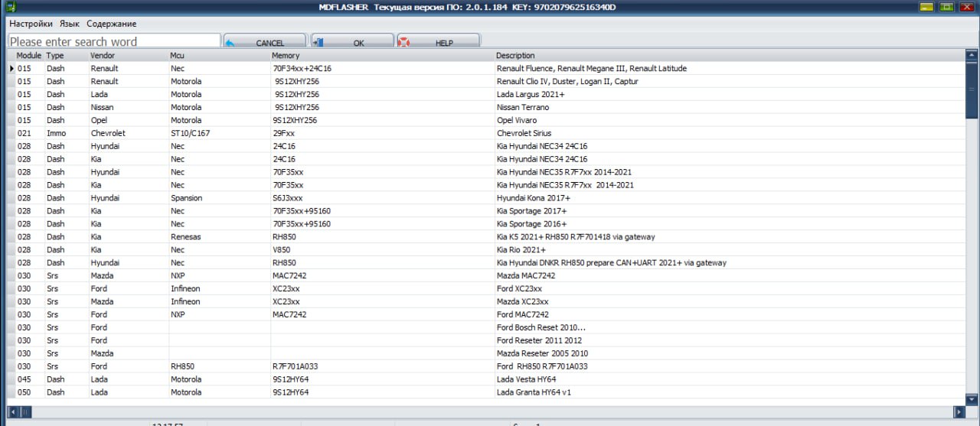Open the Настройки menu
980x426 pixels.
tap(31, 24)
